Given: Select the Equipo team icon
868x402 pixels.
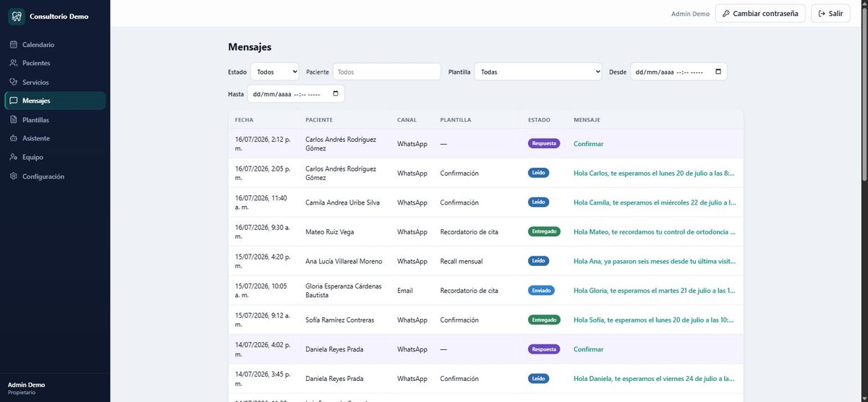Looking at the screenshot, I should pyautogui.click(x=14, y=157).
